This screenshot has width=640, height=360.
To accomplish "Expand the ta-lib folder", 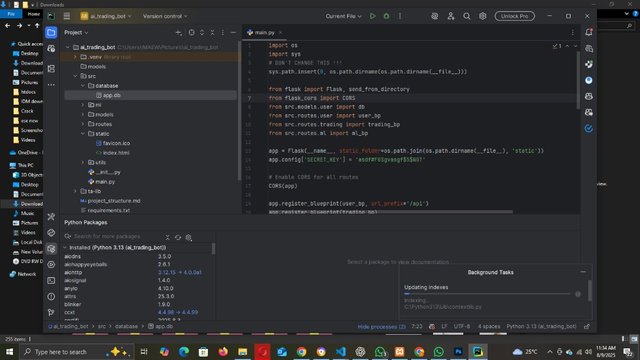I will [x=76, y=191].
